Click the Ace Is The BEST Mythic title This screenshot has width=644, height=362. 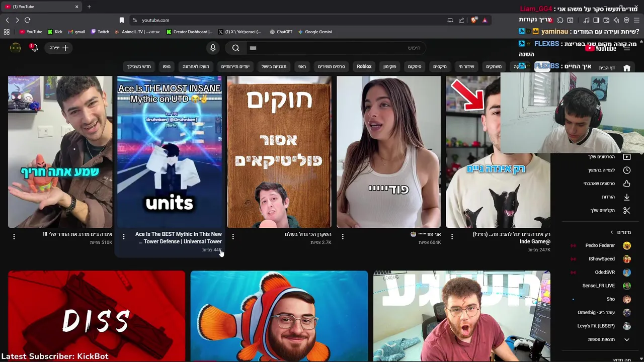pos(179,238)
